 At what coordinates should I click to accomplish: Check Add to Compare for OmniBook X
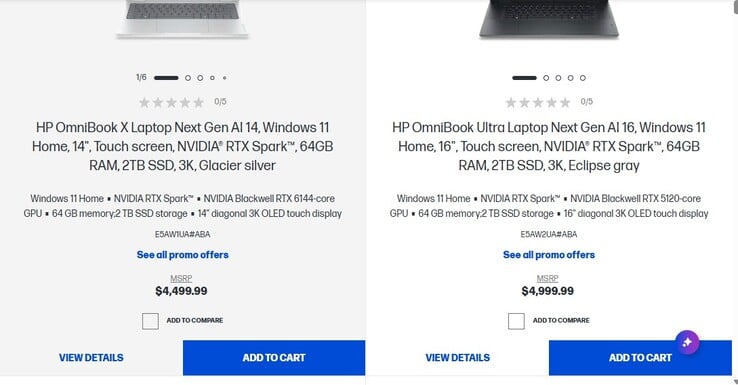pyautogui.click(x=150, y=321)
